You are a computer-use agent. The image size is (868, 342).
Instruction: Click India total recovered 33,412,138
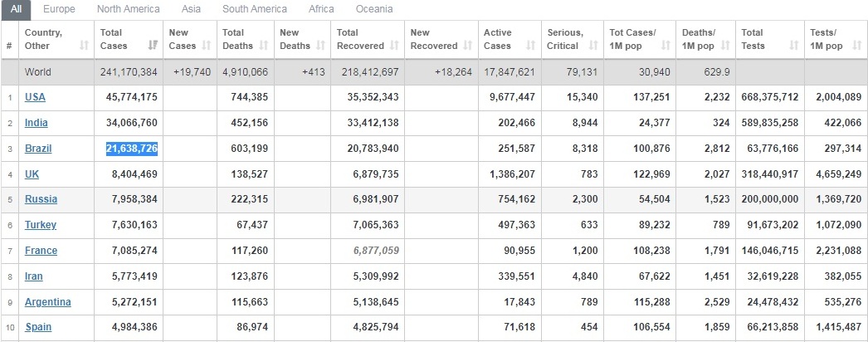(x=373, y=122)
